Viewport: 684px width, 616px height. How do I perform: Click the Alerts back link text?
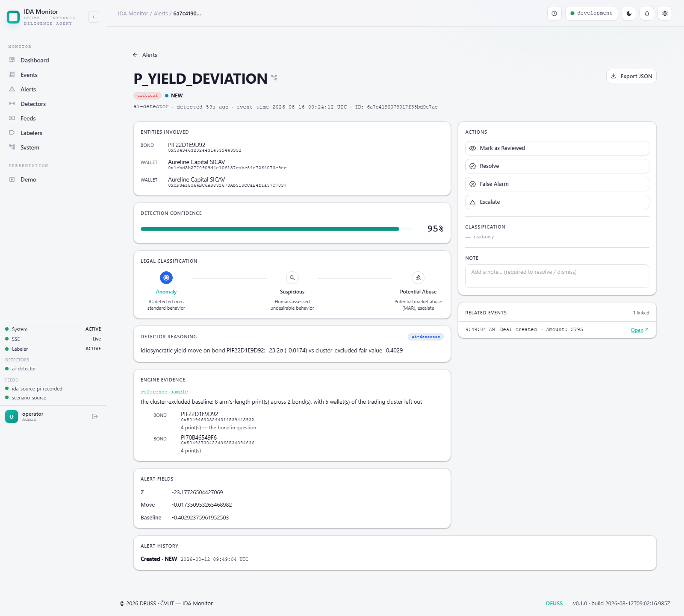tap(150, 55)
